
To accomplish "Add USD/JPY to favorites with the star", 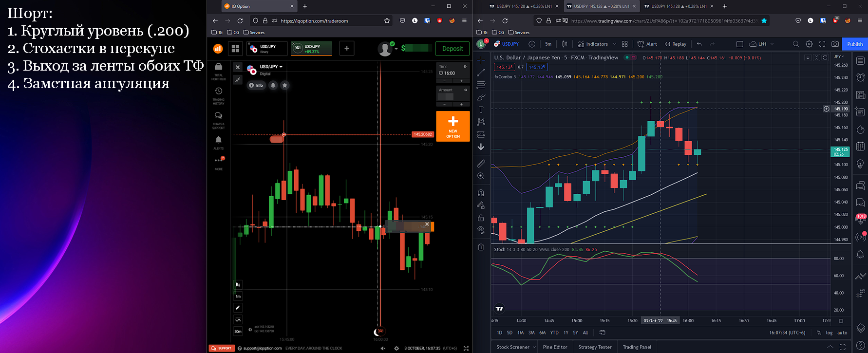I will point(285,85).
